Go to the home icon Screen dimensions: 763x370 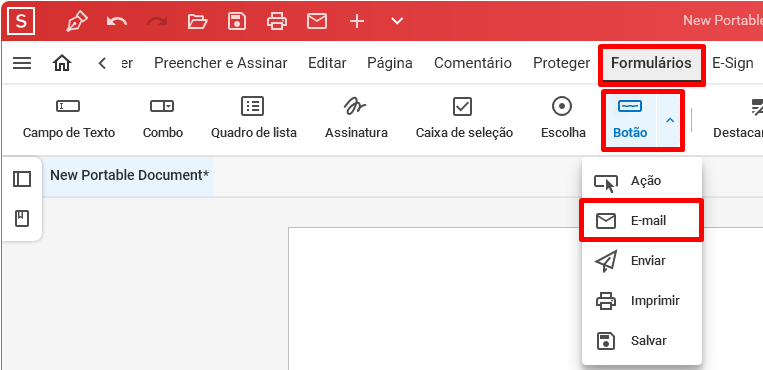click(x=62, y=63)
